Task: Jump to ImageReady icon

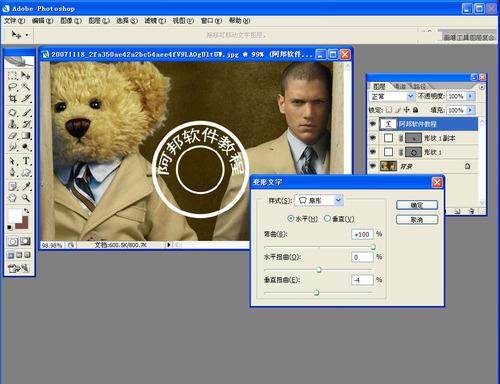Action: 19,268
